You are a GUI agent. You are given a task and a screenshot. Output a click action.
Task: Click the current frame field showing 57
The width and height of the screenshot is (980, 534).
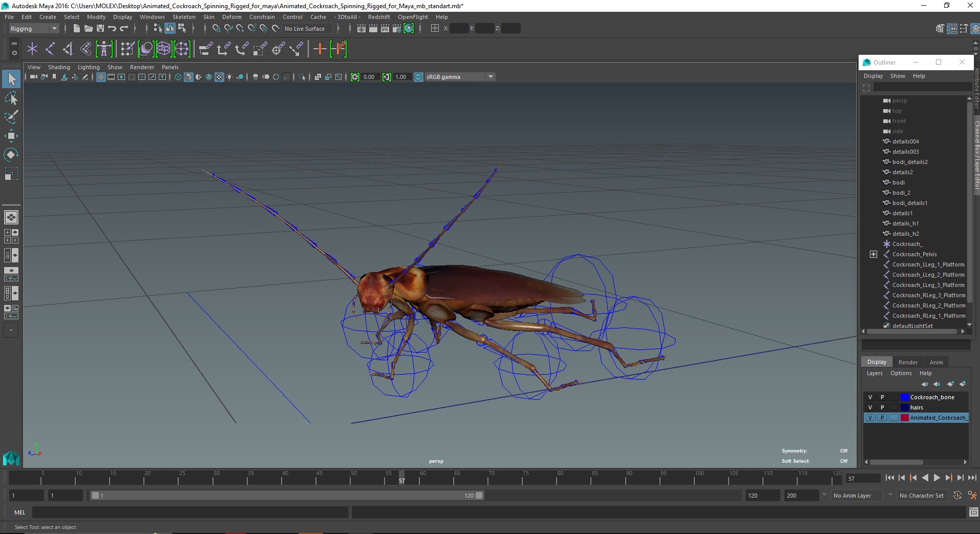863,478
